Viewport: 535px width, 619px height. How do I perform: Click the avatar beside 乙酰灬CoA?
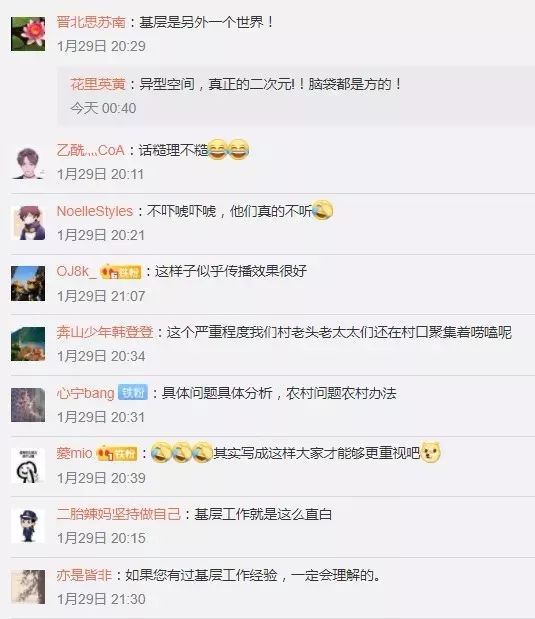click(28, 162)
